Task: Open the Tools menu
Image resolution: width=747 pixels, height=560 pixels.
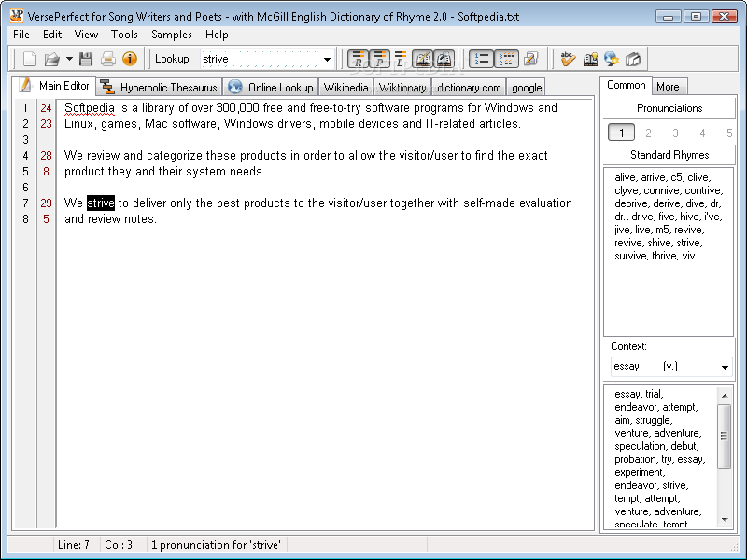Action: click(124, 35)
